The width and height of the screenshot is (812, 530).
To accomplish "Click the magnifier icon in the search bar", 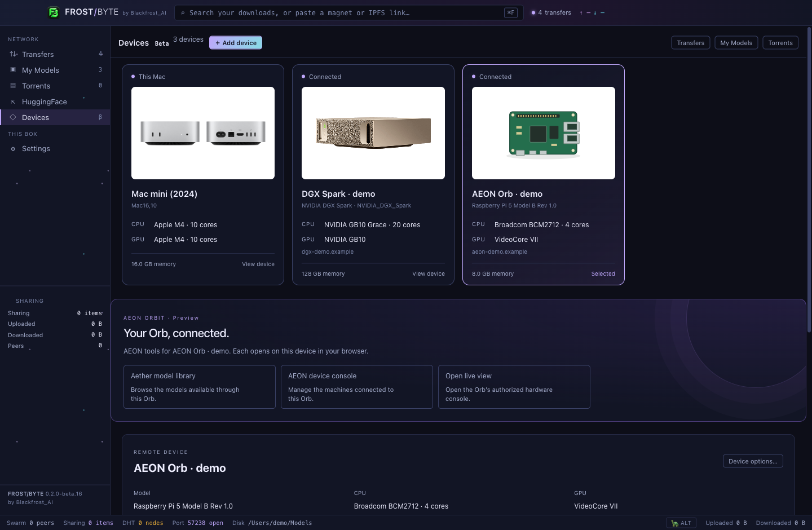I will (183, 13).
